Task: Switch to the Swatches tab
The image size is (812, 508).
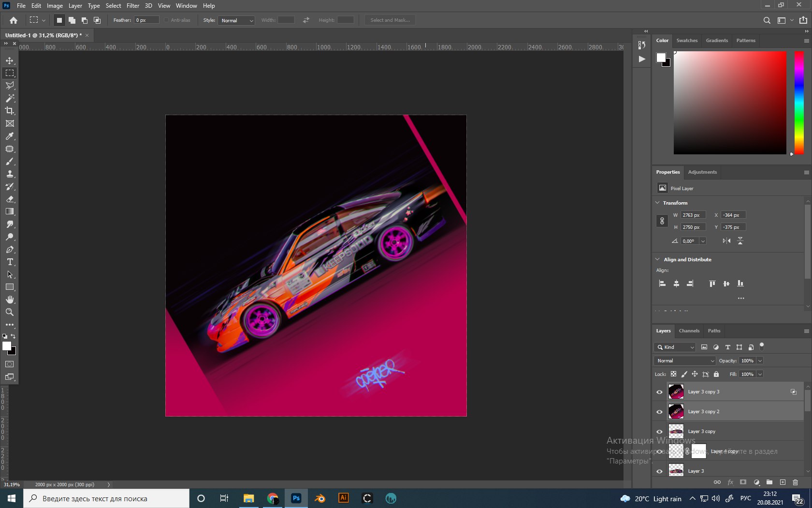Action: [687, 41]
